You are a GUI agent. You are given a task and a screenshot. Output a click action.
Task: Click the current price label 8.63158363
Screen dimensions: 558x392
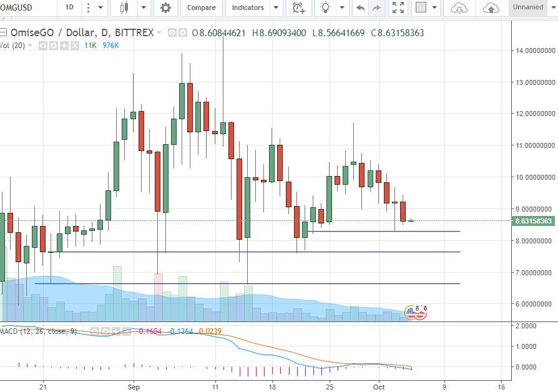coord(533,221)
